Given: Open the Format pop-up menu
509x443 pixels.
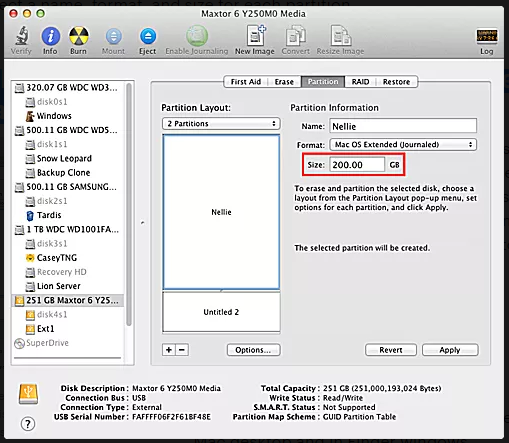Looking at the screenshot, I should pos(403,145).
